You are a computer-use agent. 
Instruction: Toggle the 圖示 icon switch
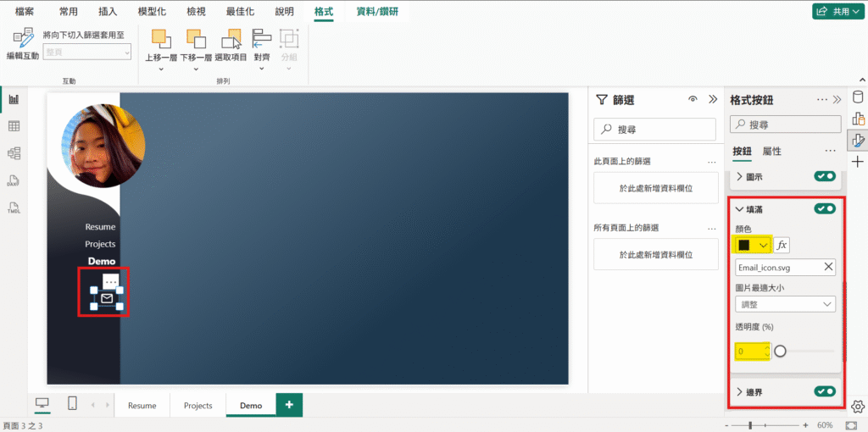pos(824,176)
